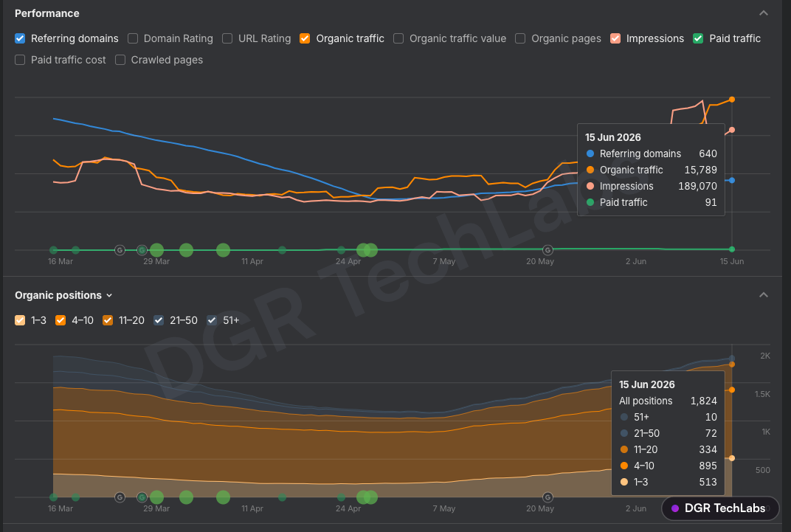Select the '1–3 513' tooltip row
This screenshot has width=791, height=532.
pyautogui.click(x=668, y=482)
